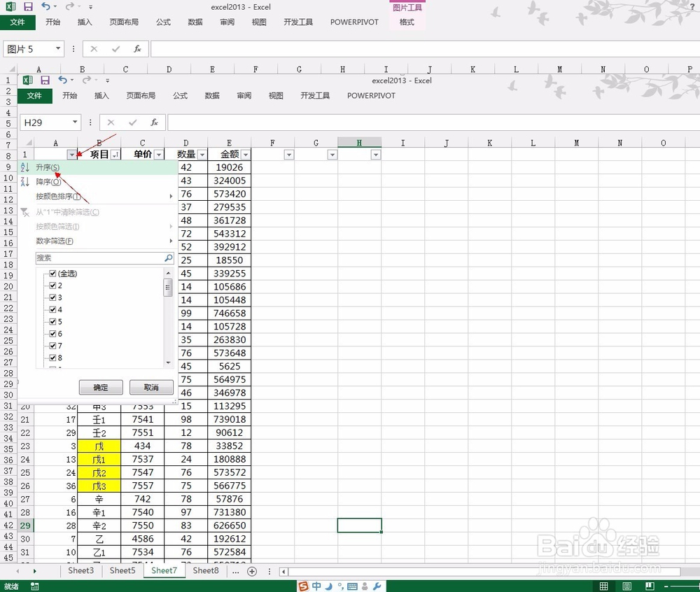
Task: Confirm the filter with 确定 button
Action: (100, 387)
